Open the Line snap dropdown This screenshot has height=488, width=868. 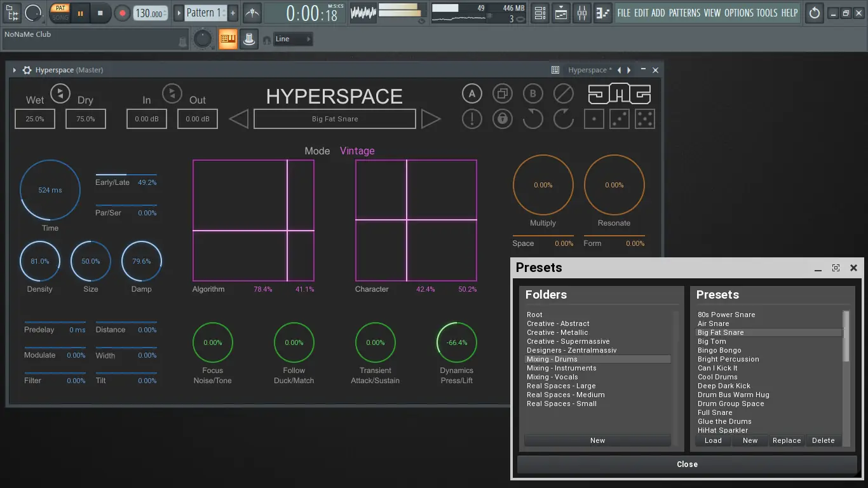pyautogui.click(x=293, y=39)
